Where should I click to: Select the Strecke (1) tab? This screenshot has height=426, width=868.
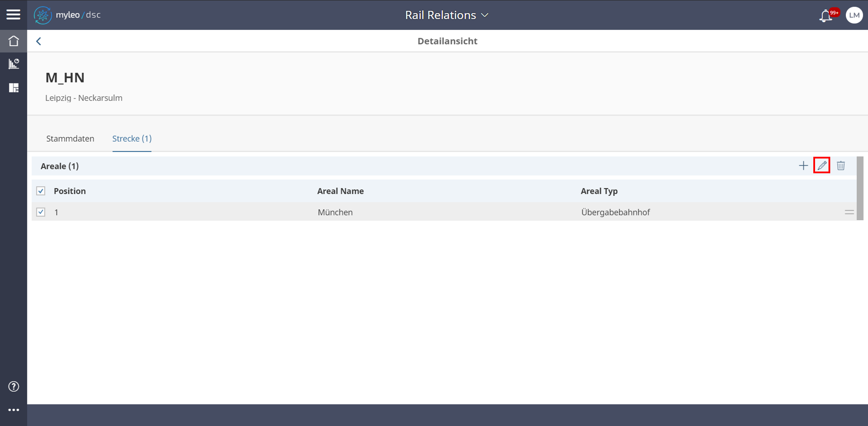click(x=132, y=139)
